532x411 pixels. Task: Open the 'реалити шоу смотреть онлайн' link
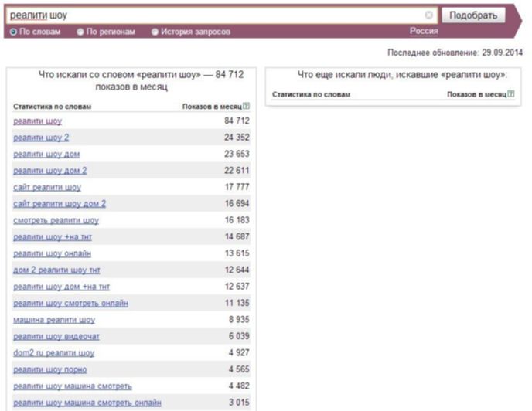pyautogui.click(x=70, y=303)
